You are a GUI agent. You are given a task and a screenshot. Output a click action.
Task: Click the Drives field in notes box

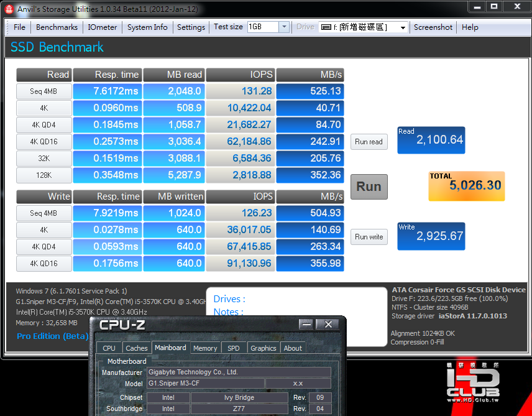click(x=229, y=299)
